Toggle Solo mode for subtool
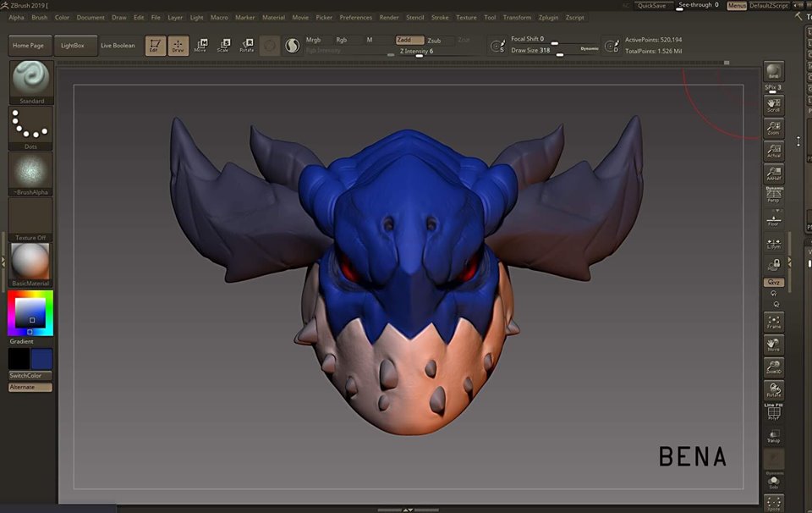Screen dimensions: 812x513 click(773, 480)
